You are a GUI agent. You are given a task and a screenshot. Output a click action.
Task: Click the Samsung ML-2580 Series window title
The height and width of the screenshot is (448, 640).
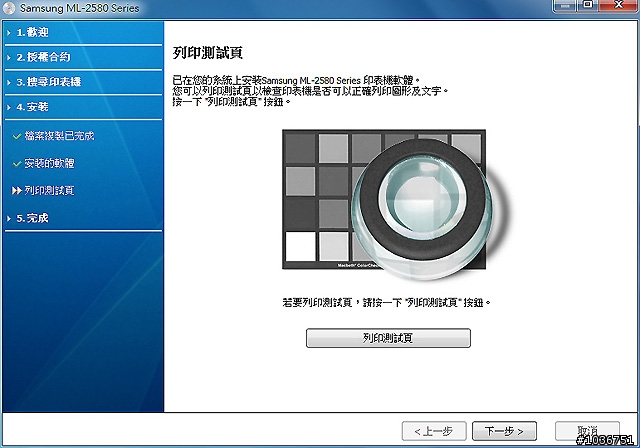(80, 8)
